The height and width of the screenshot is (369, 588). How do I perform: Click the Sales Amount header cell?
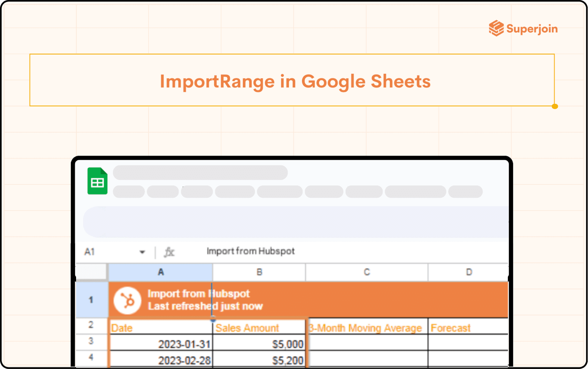pyautogui.click(x=259, y=327)
